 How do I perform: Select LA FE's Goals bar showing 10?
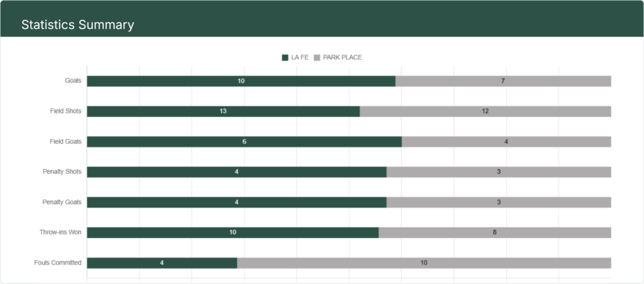click(x=241, y=81)
